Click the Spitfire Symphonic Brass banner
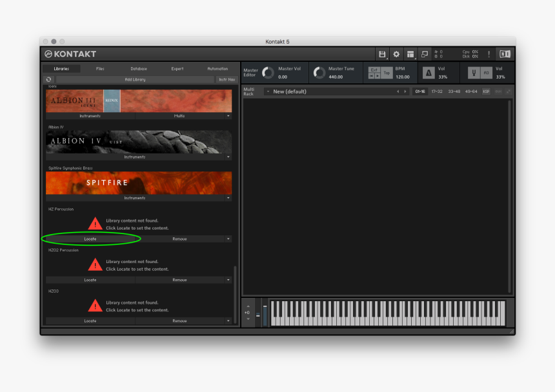Image resolution: width=555 pixels, height=392 pixels. tap(139, 183)
